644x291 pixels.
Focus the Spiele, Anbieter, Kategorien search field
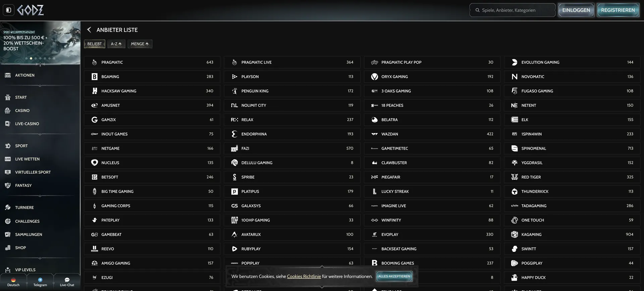tap(513, 10)
